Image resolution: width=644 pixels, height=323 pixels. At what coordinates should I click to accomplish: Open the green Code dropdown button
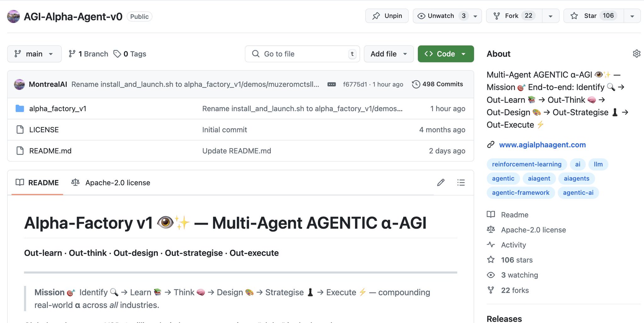[446, 54]
